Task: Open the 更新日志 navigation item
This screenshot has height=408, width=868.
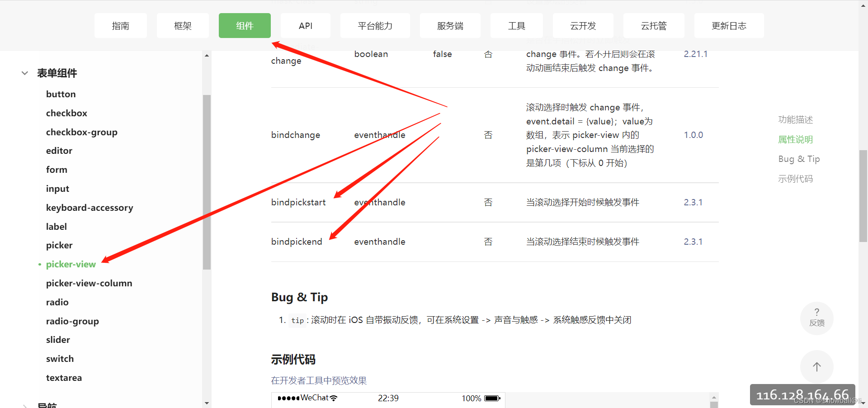Action: pyautogui.click(x=728, y=25)
